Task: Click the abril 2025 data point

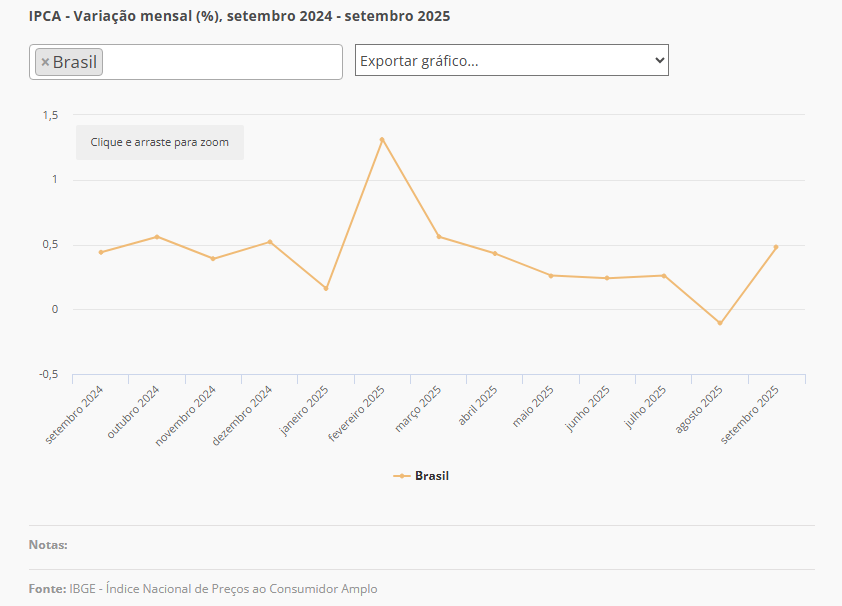Action: click(x=495, y=253)
